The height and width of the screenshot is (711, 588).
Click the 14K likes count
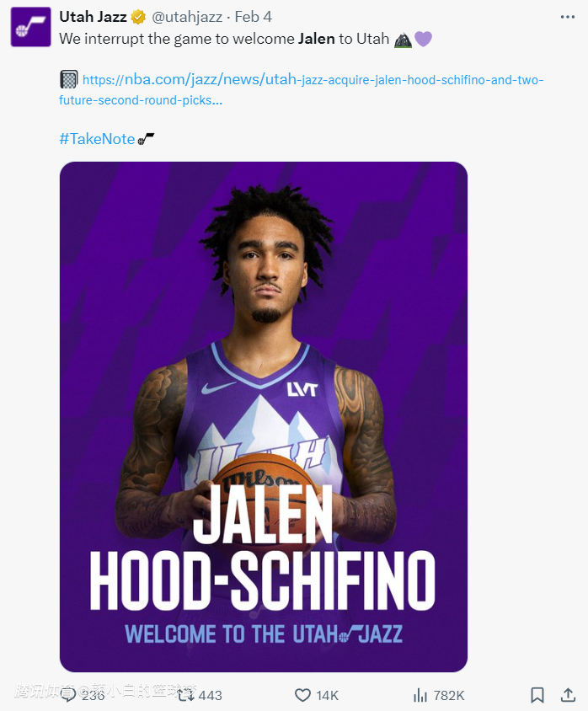(x=328, y=695)
